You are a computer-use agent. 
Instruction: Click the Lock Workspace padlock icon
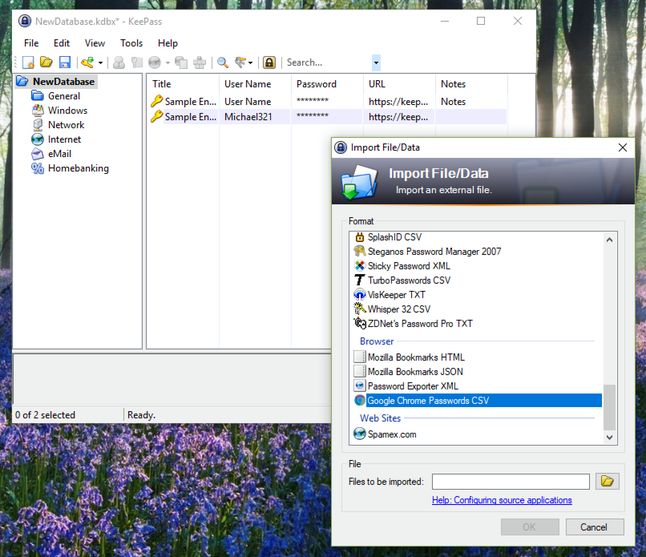pyautogui.click(x=269, y=63)
